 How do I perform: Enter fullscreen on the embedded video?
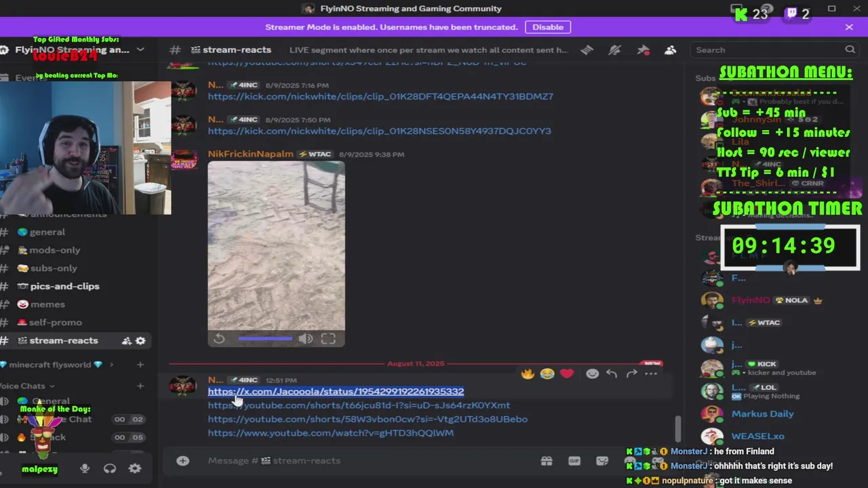[x=328, y=338]
